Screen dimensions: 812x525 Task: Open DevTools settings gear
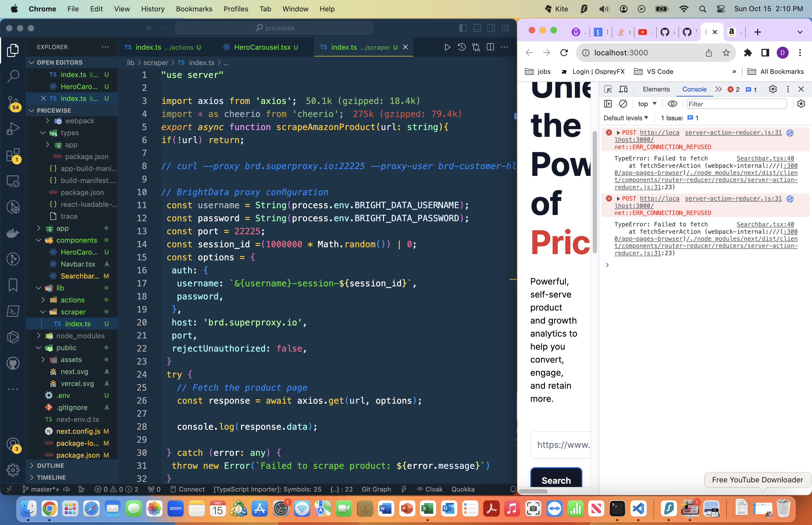[773, 89]
